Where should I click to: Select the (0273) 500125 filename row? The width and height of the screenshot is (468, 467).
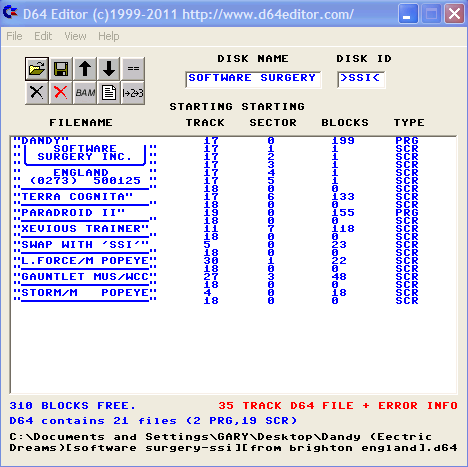coord(233,180)
